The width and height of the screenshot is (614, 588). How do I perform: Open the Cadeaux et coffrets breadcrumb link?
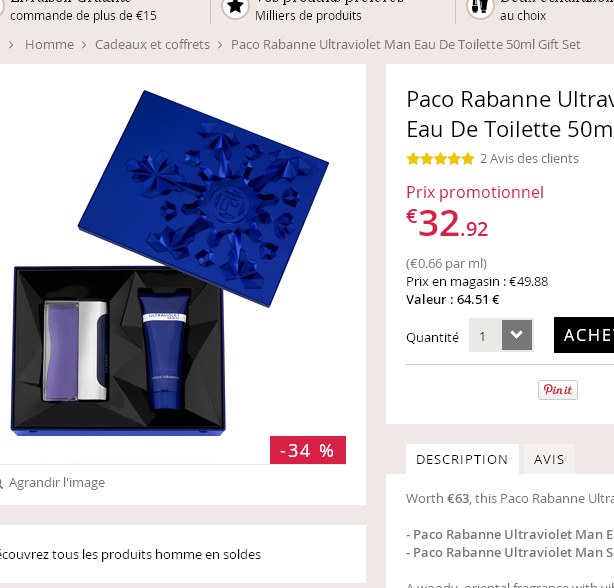152,45
